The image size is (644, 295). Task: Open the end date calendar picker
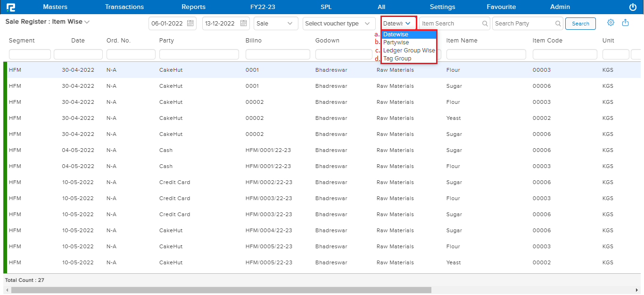click(244, 23)
